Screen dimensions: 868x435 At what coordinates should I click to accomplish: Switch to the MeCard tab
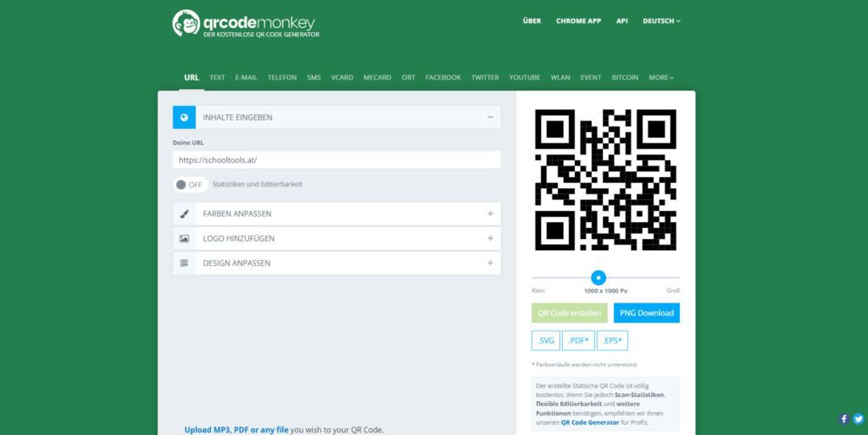pyautogui.click(x=377, y=77)
